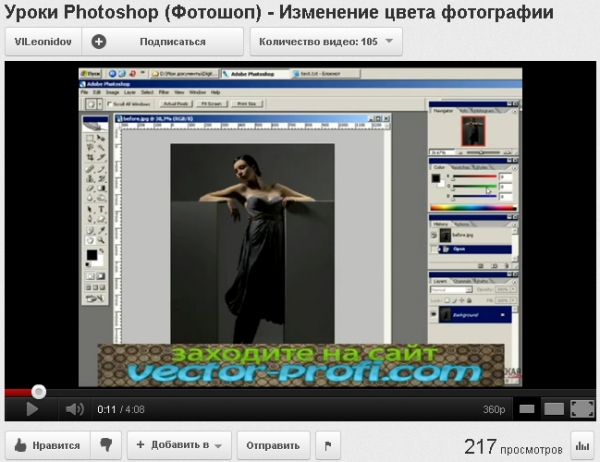Toggle lock all padlock in Layers
Viewport: 600px width, 462px height.
469,300
